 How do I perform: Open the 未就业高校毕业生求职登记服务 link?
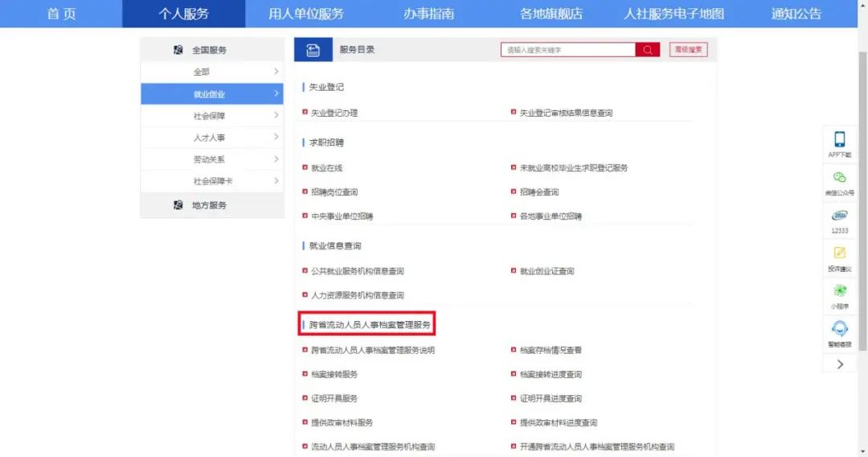point(574,168)
